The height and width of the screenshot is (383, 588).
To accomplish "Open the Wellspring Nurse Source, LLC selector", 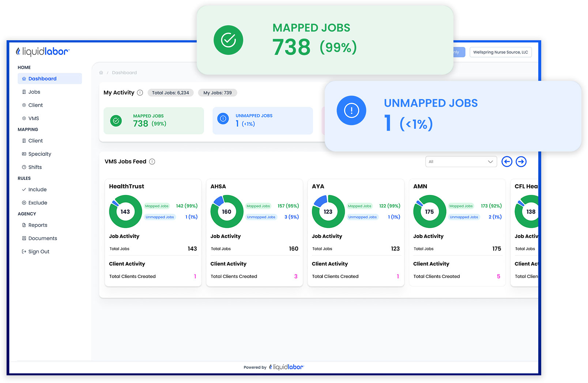I will pos(501,52).
